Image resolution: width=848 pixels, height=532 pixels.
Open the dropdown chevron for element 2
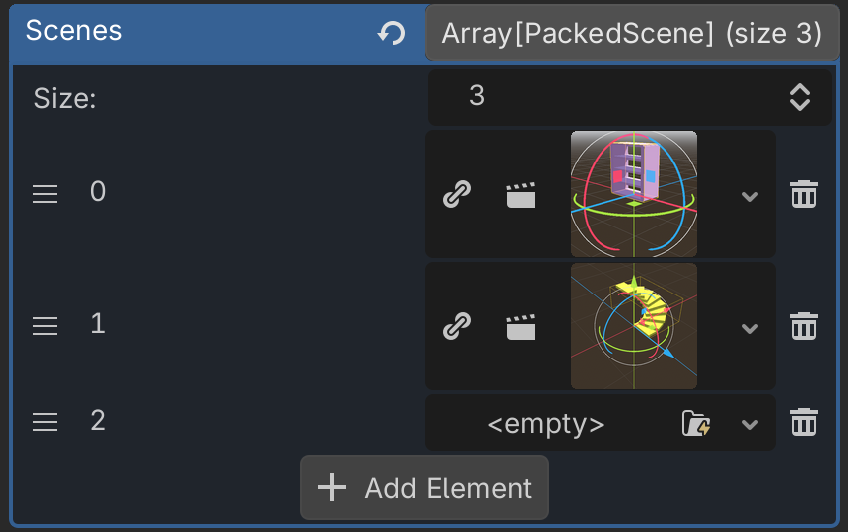(x=750, y=425)
